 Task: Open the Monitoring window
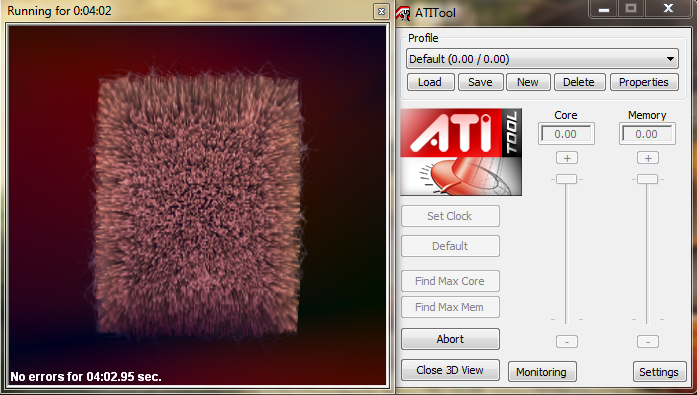point(542,372)
